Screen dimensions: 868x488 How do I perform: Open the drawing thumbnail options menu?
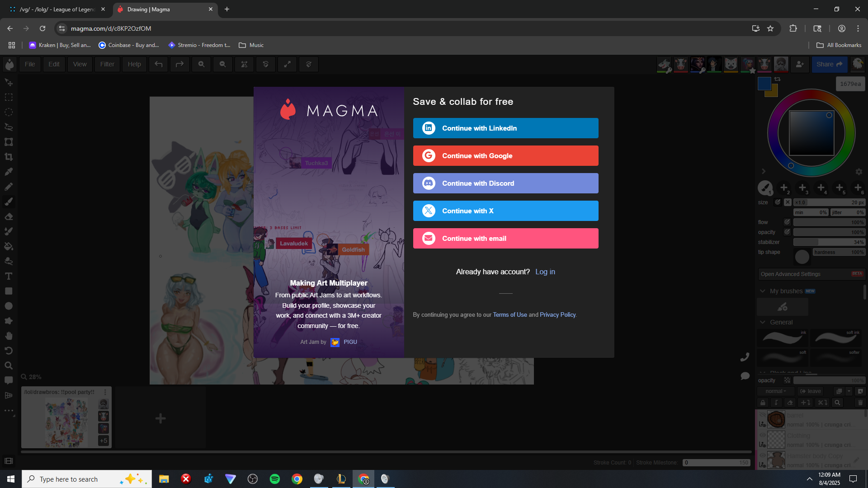click(x=105, y=392)
